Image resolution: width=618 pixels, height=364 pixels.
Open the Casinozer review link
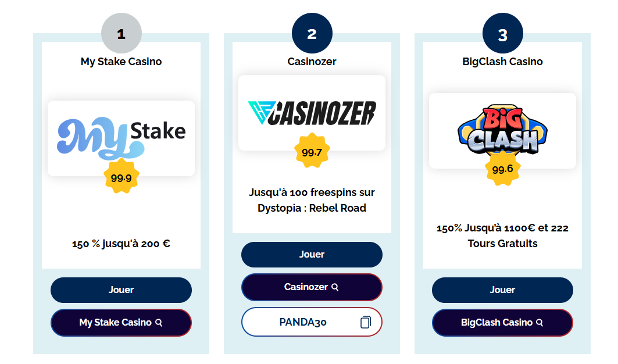pos(312,287)
